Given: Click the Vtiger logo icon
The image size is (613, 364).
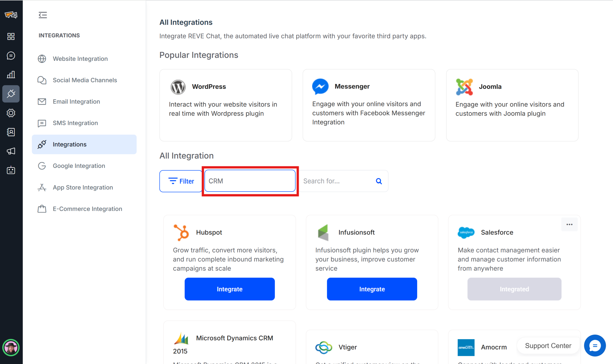Looking at the screenshot, I should pyautogui.click(x=324, y=347).
